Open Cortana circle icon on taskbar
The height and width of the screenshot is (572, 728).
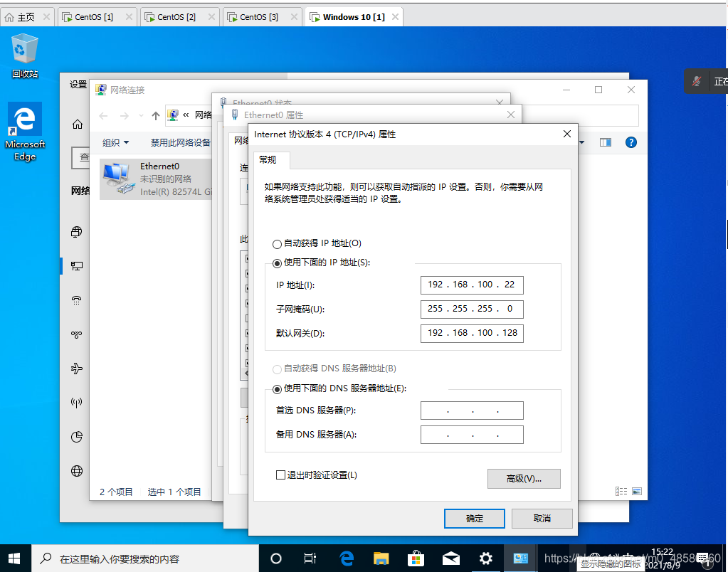pyautogui.click(x=276, y=558)
